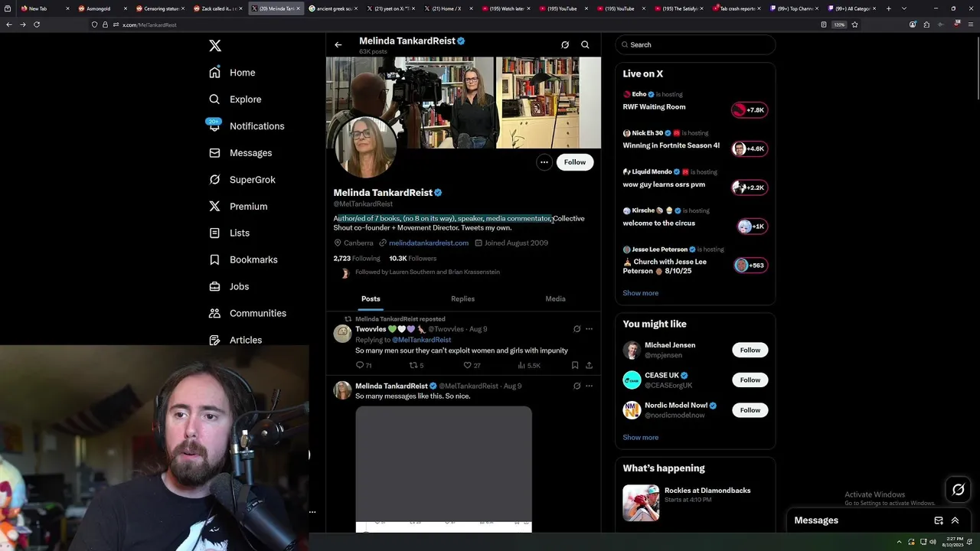The height and width of the screenshot is (551, 980).
Task: Click the Search input field
Action: tap(695, 45)
